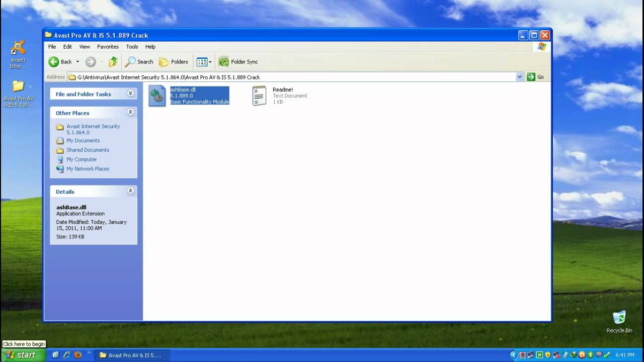Viewport: 644px width, 362px height.
Task: Click the Windows Start button
Action: click(x=23, y=355)
